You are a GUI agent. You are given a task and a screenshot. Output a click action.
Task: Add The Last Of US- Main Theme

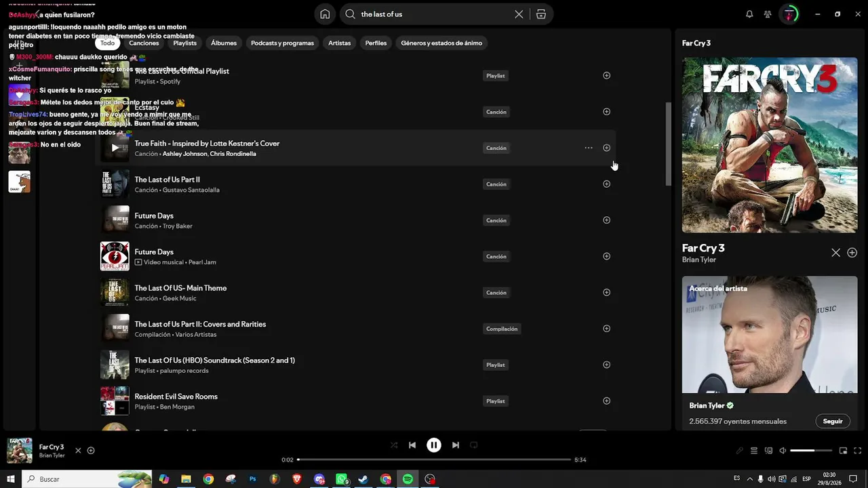(607, 292)
